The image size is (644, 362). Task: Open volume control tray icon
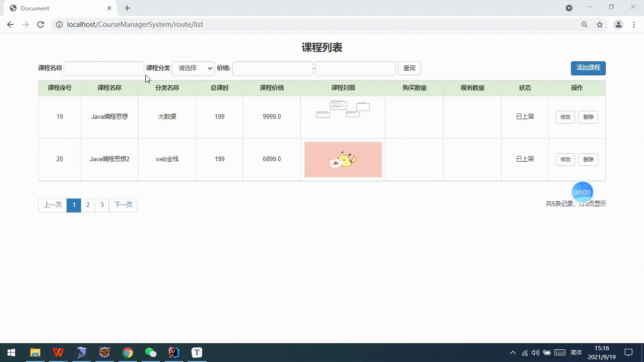[x=536, y=353]
